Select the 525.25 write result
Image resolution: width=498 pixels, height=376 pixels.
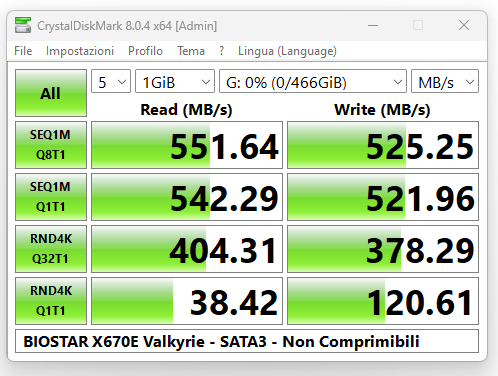click(x=383, y=145)
